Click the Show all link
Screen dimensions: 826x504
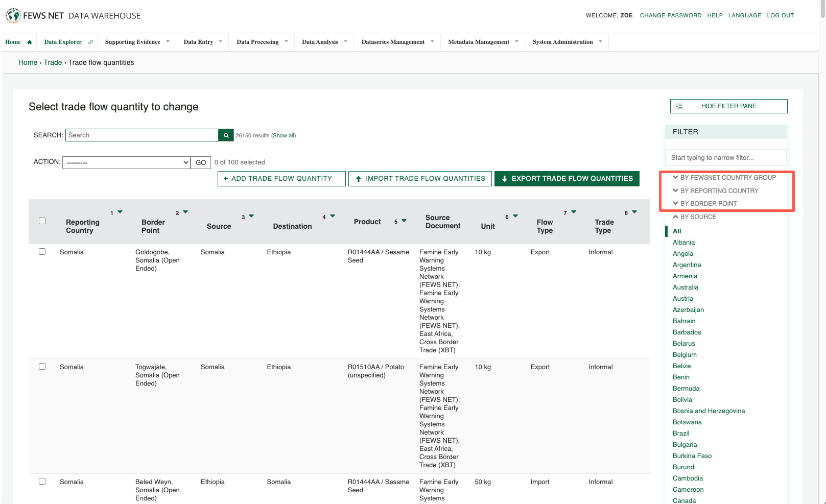(x=284, y=135)
